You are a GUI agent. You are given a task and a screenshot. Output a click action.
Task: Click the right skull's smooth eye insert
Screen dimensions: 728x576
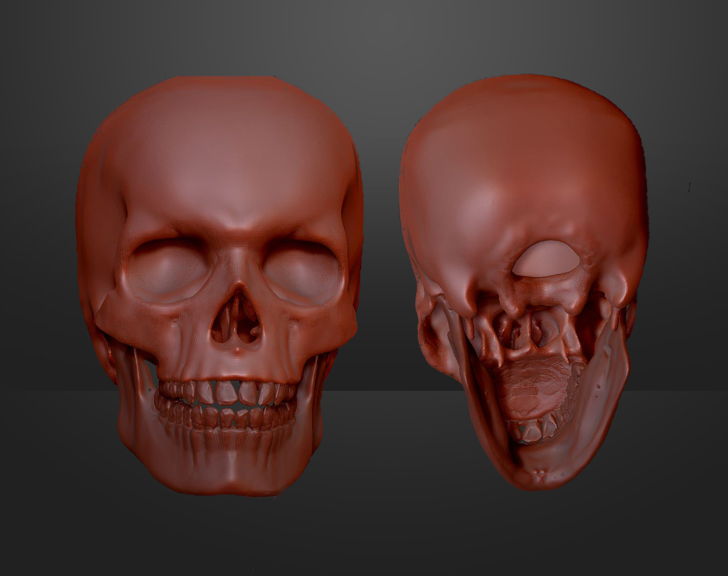point(546,258)
